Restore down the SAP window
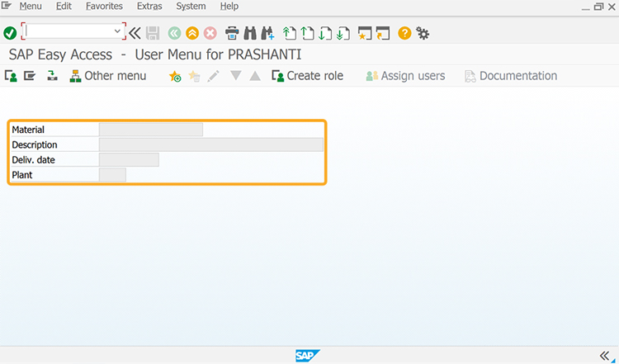This screenshot has height=364, width=619. coord(599,7)
